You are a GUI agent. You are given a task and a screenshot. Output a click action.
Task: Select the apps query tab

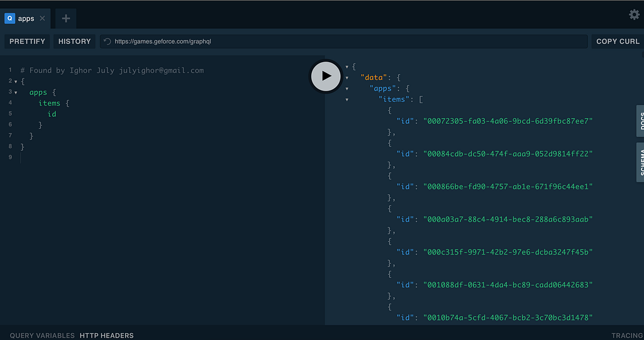(25, 18)
